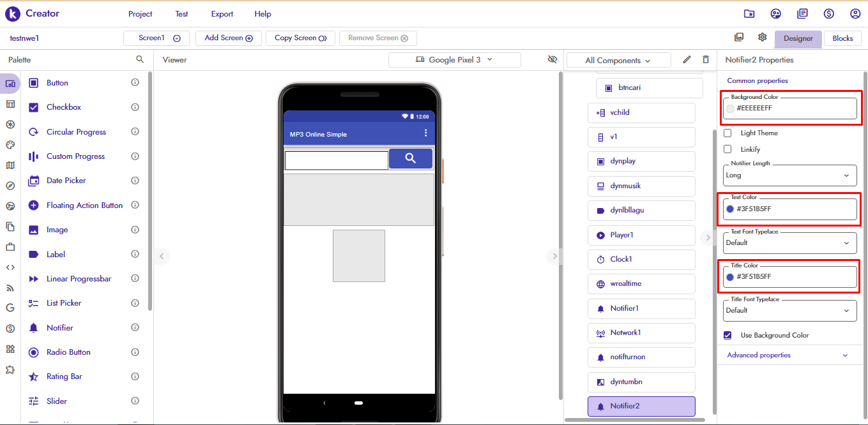This screenshot has width=868, height=425.
Task: Click the Text Color swatch showing #3F51B5FF
Action: coord(729,209)
